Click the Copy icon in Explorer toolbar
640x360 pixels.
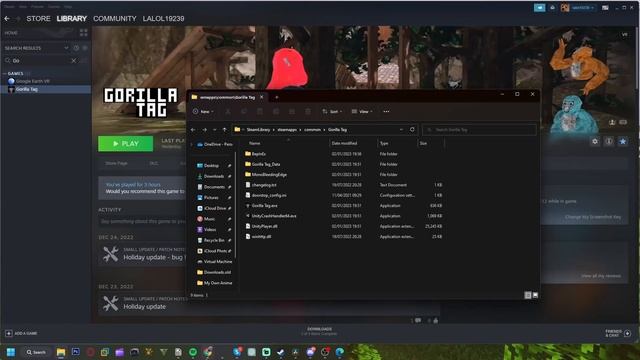[x=244, y=111]
